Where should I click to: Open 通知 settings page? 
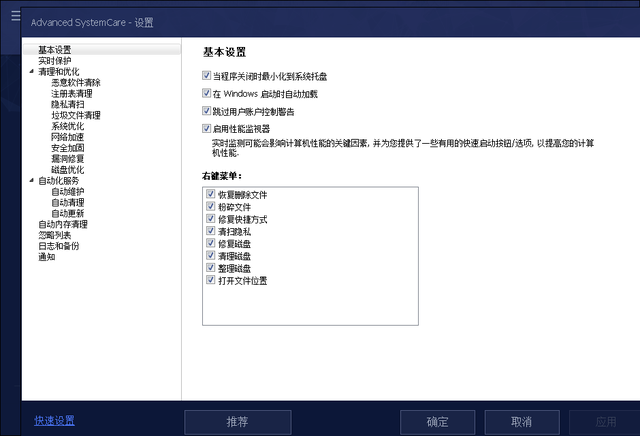coord(47,257)
